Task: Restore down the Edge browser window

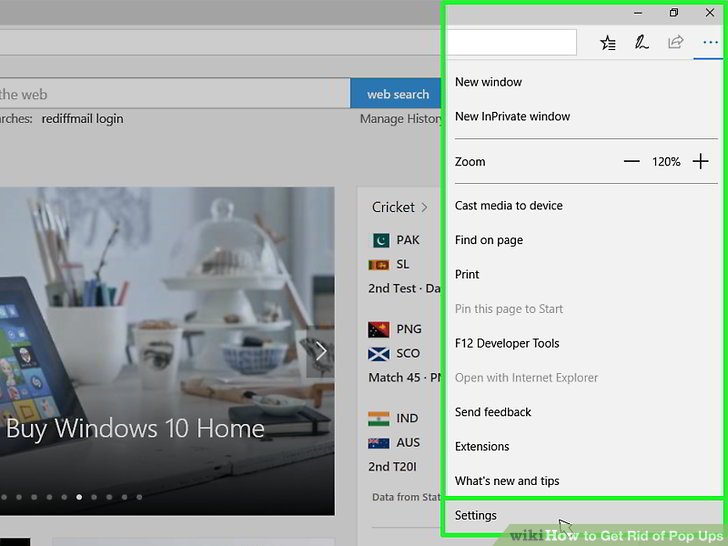Action: pos(674,13)
